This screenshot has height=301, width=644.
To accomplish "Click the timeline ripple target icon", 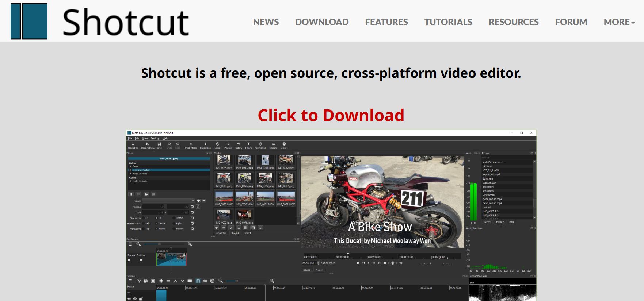I will 212,281.
